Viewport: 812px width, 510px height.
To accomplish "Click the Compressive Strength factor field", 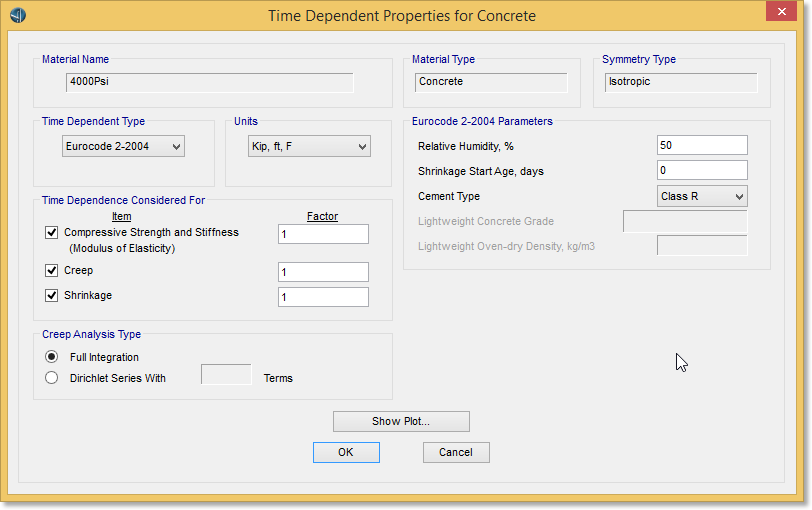I will pyautogui.click(x=323, y=234).
